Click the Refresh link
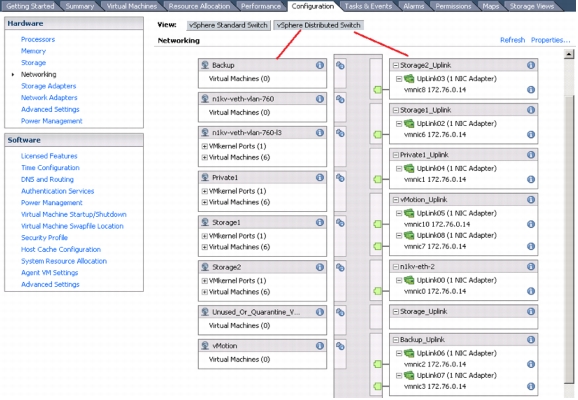Image resolution: width=578 pixels, height=400 pixels. tap(512, 40)
